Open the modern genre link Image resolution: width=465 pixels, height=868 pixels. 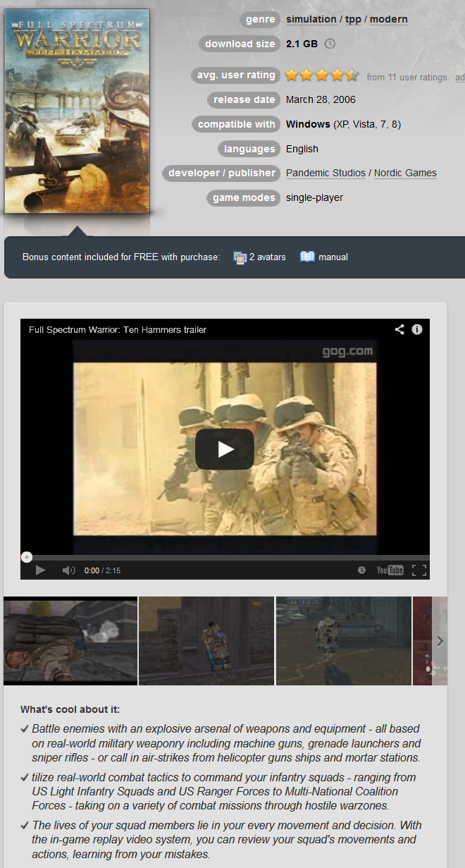tap(389, 19)
